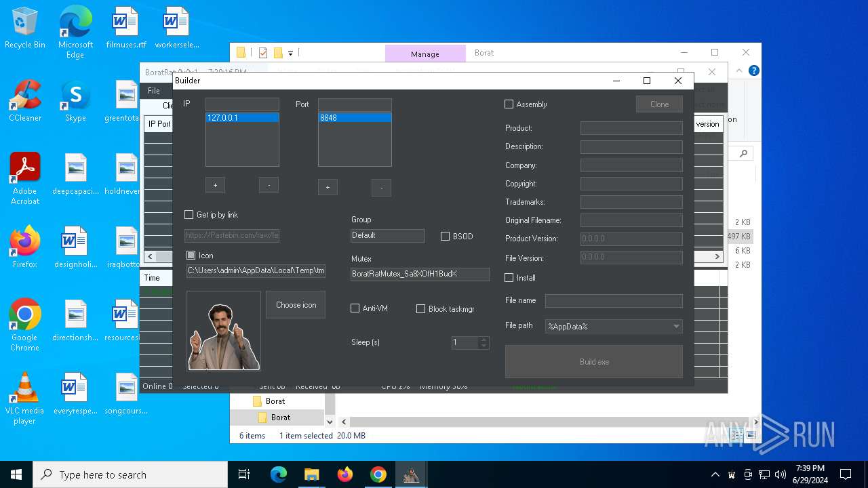The width and height of the screenshot is (868, 488).
Task: Add an IP with plus button
Action: [215, 185]
